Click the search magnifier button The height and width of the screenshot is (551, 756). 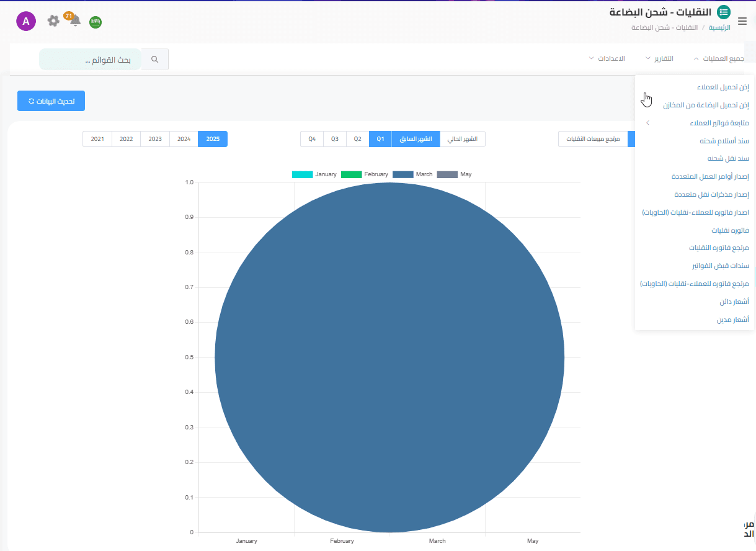[x=155, y=60]
